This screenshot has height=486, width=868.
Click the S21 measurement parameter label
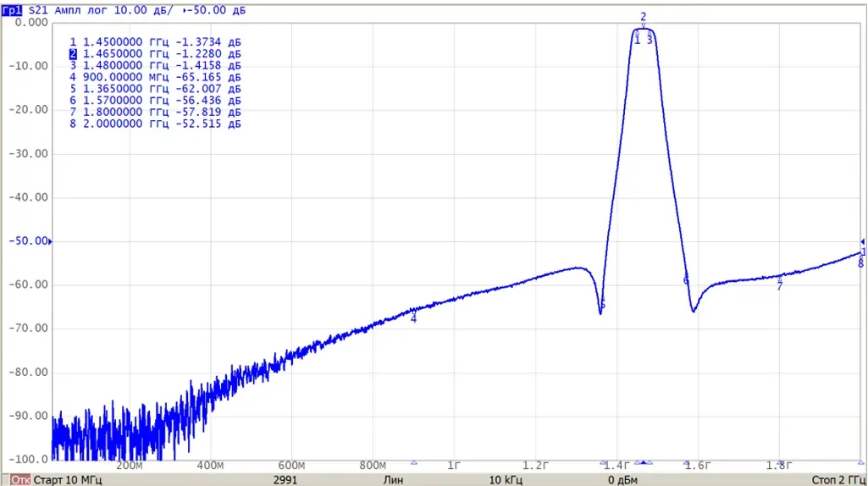pyautogui.click(x=38, y=10)
